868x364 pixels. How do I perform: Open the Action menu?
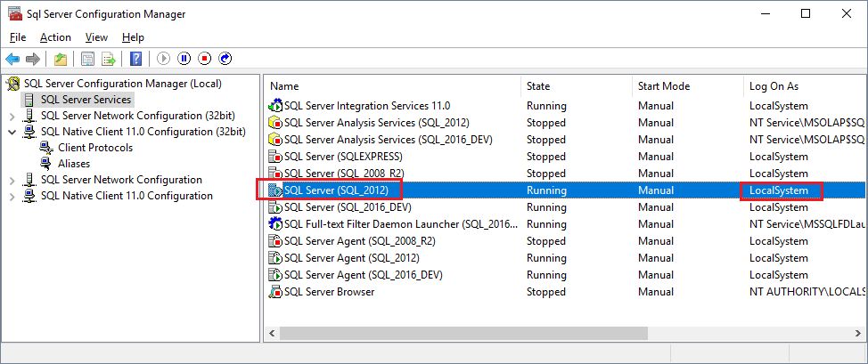(55, 37)
